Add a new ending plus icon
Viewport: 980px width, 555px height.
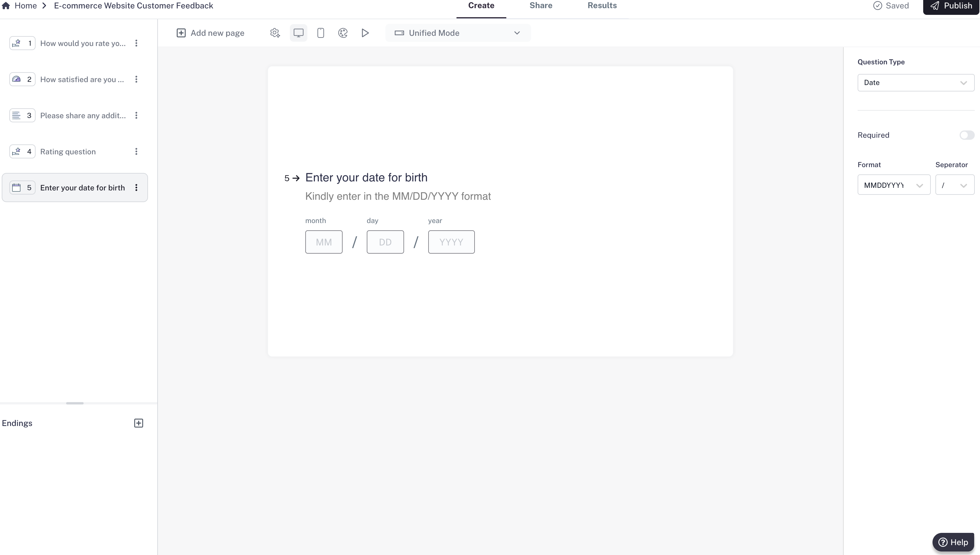138,423
